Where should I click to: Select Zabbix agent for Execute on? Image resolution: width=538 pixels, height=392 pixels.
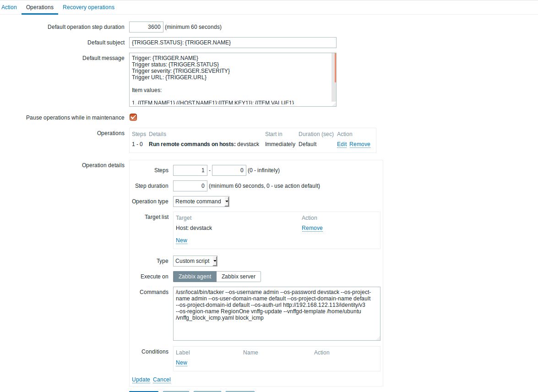point(195,277)
